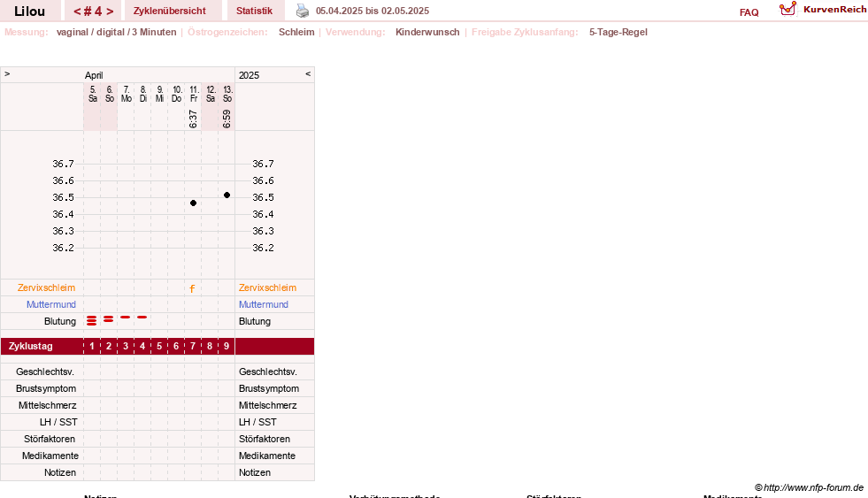868x498 pixels.
Task: Expand chart with the '>' arrow at left
Action: [7, 73]
